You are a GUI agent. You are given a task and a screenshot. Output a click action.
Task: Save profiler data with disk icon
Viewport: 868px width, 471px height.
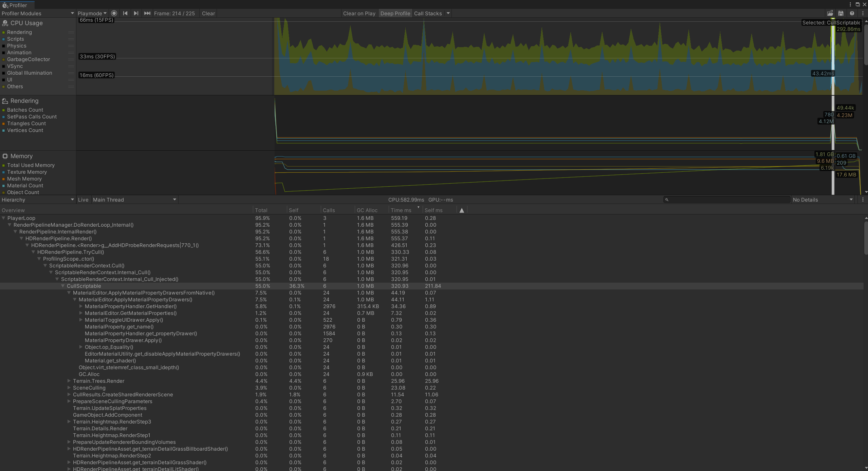[841, 13]
